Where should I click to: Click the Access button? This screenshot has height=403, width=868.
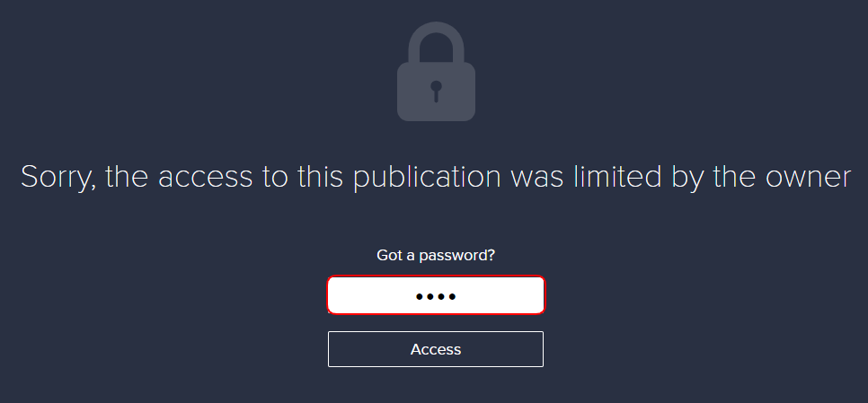click(436, 349)
